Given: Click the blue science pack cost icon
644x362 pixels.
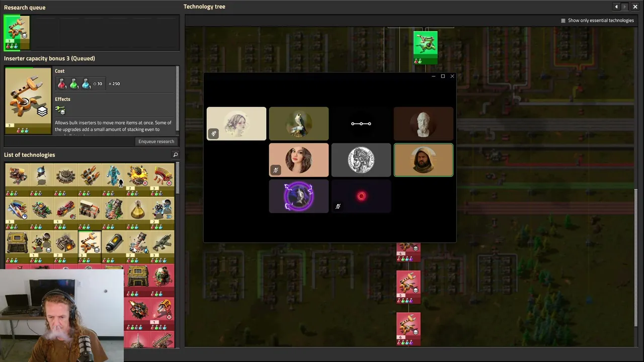Looking at the screenshot, I should [86, 84].
